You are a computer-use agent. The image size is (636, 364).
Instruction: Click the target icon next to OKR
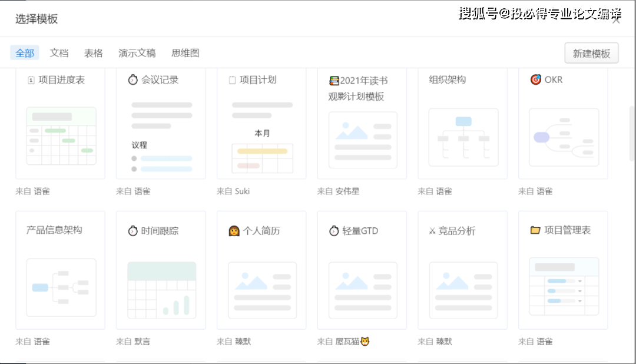(x=535, y=80)
